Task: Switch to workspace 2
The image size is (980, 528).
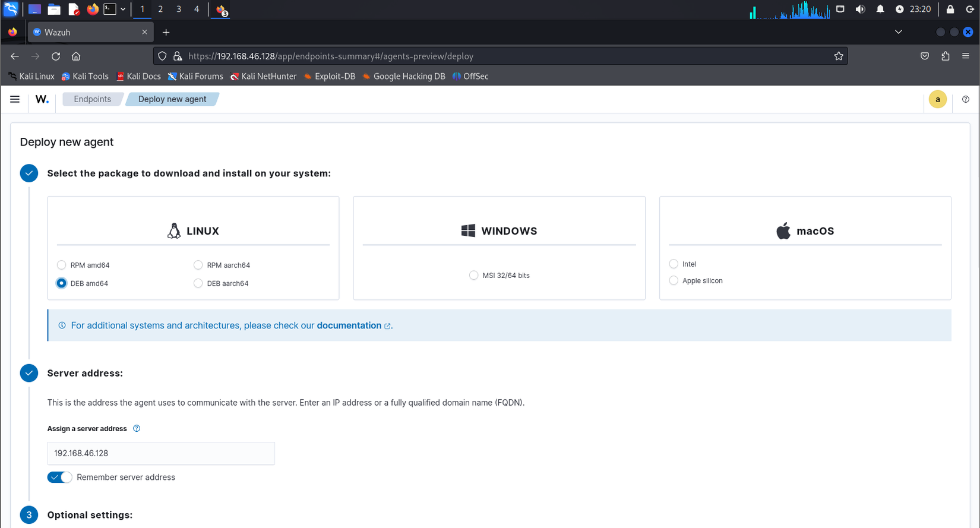Action: 160,9
